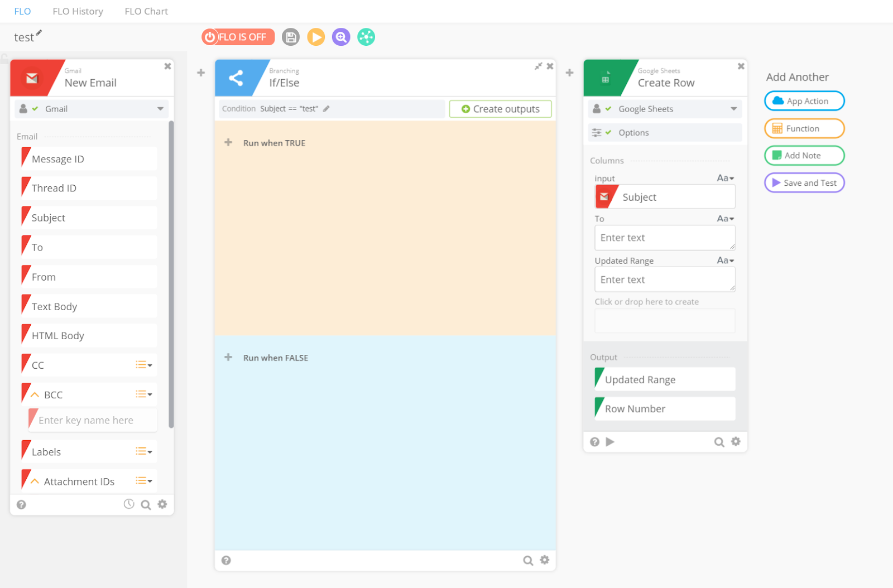Add a card before If/Else with plus
This screenshot has width=893, height=588.
pos(201,73)
